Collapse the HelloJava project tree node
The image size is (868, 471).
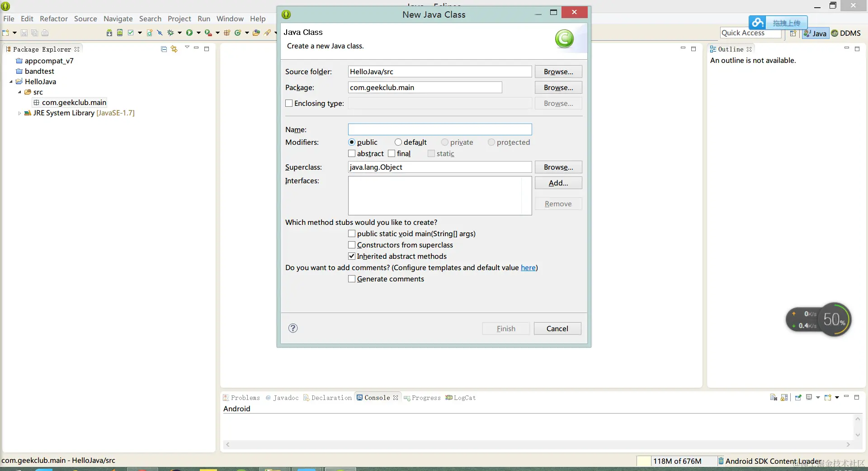[x=11, y=82]
